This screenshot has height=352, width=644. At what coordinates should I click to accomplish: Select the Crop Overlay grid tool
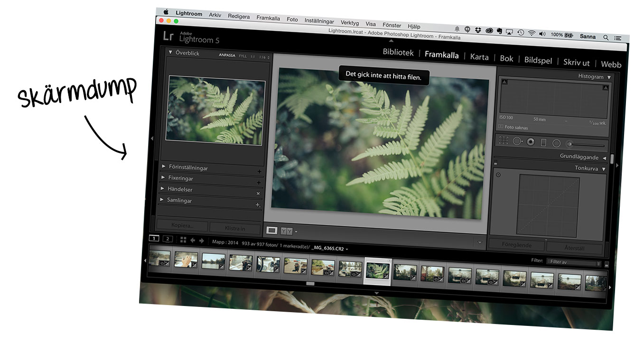click(504, 140)
